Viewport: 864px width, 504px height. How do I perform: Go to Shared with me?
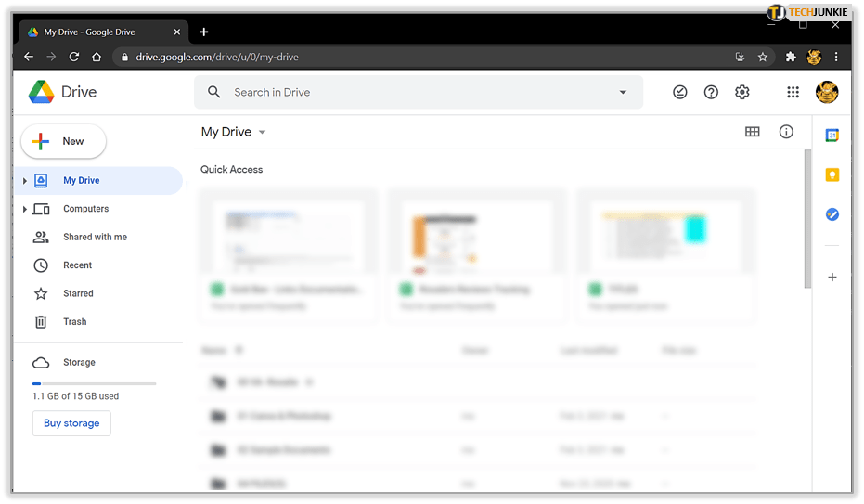click(x=95, y=237)
